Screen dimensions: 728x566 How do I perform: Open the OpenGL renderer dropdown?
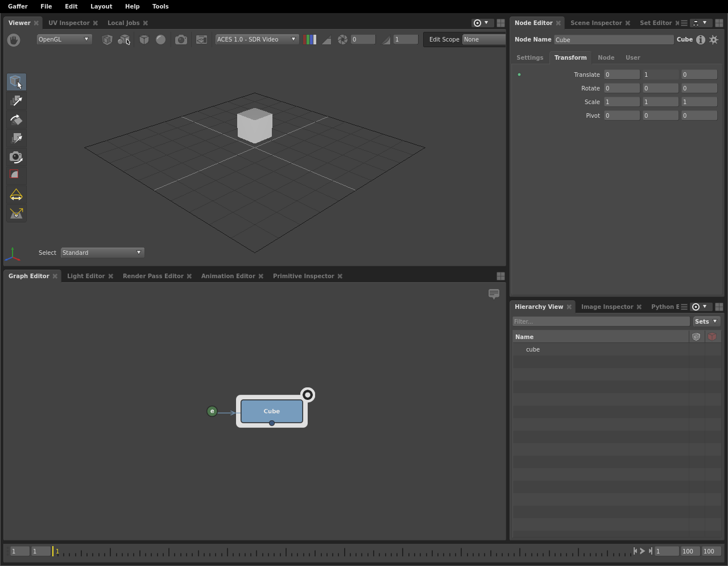(64, 39)
